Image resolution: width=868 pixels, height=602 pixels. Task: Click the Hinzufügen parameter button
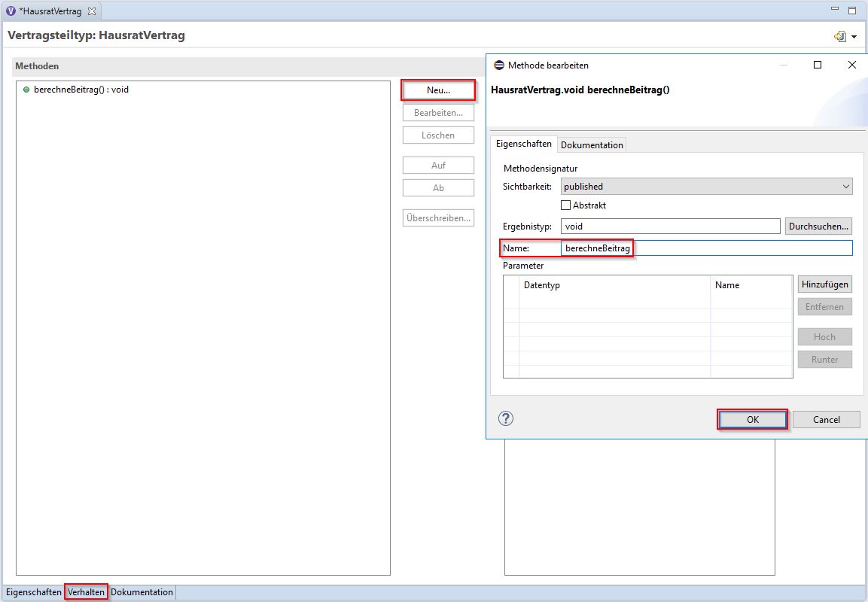click(825, 284)
